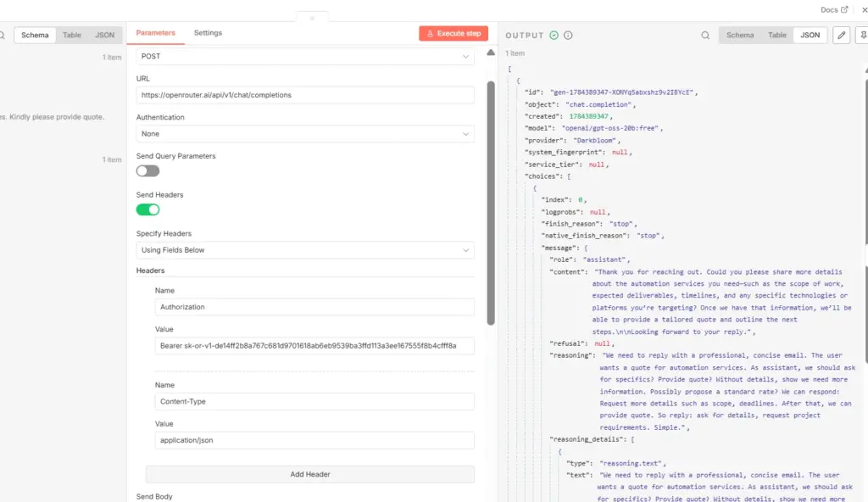Image resolution: width=868 pixels, height=502 pixels.
Task: Click the scroll-up triangle above parameters
Action: coord(491,52)
